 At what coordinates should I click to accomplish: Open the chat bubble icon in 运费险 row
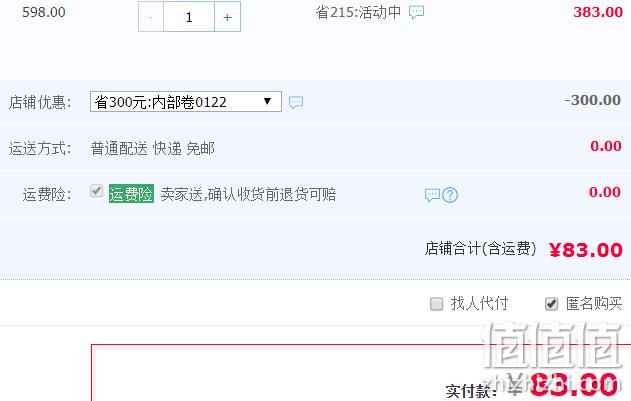pos(433,195)
